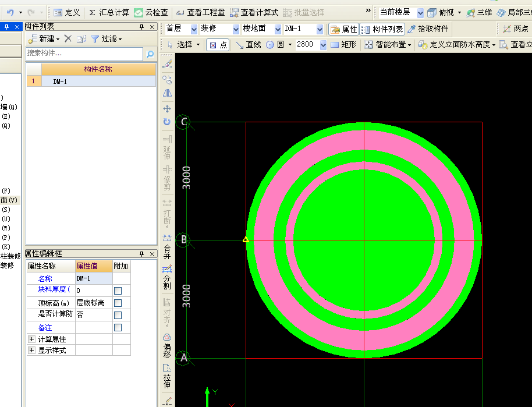Expand the 计算属性 group

pos(31,339)
